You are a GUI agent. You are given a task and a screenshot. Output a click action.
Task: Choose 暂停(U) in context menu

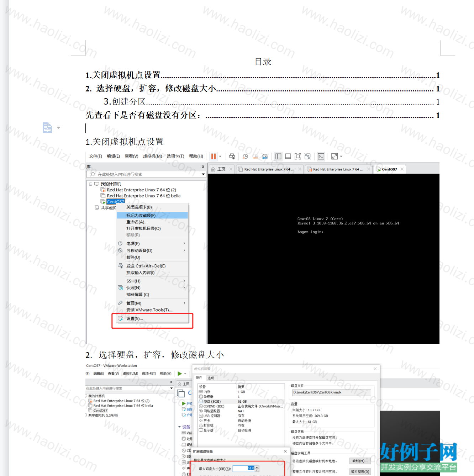click(133, 257)
